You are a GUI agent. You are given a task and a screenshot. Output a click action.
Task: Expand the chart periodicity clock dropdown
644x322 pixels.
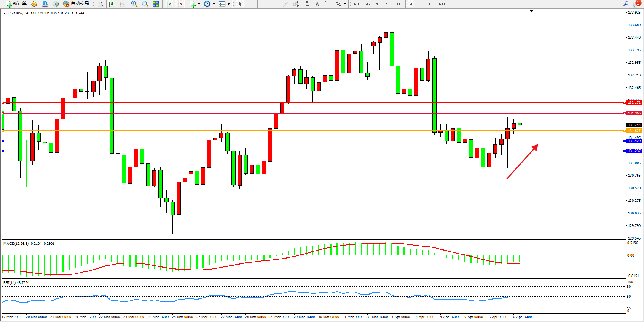214,4
